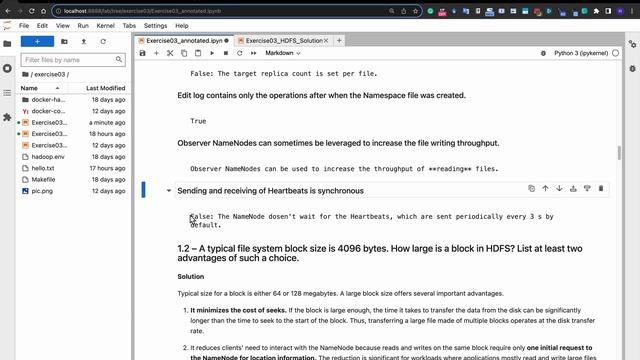This screenshot has height=360, width=640.
Task: Interrupt the kernel with stop icon
Action: pos(226,53)
